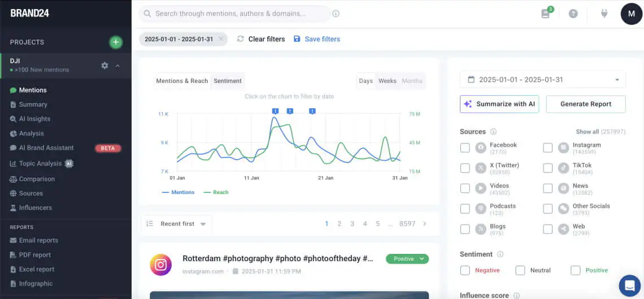Check the Podcasts source checkbox

tap(465, 209)
